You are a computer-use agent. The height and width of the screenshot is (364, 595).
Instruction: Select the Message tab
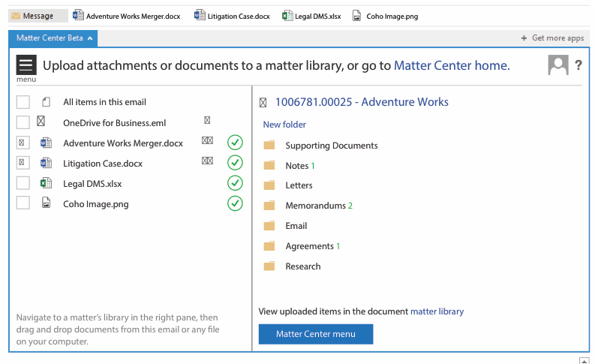click(38, 16)
